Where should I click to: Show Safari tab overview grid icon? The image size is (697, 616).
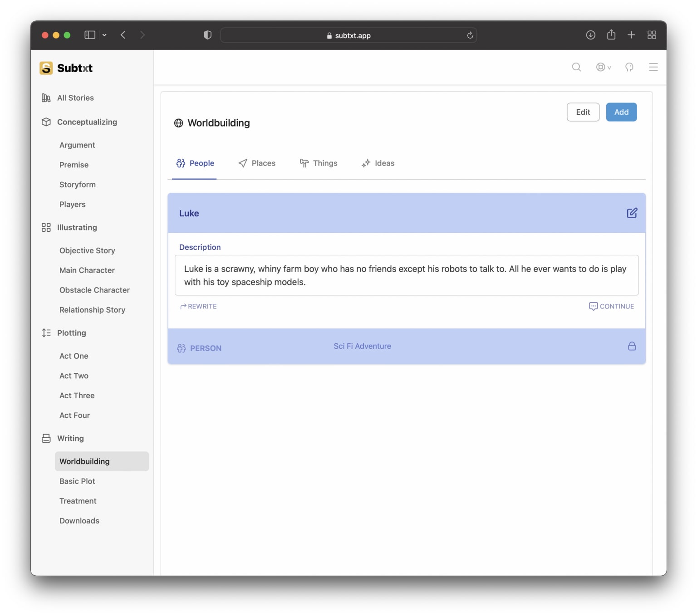[652, 35]
